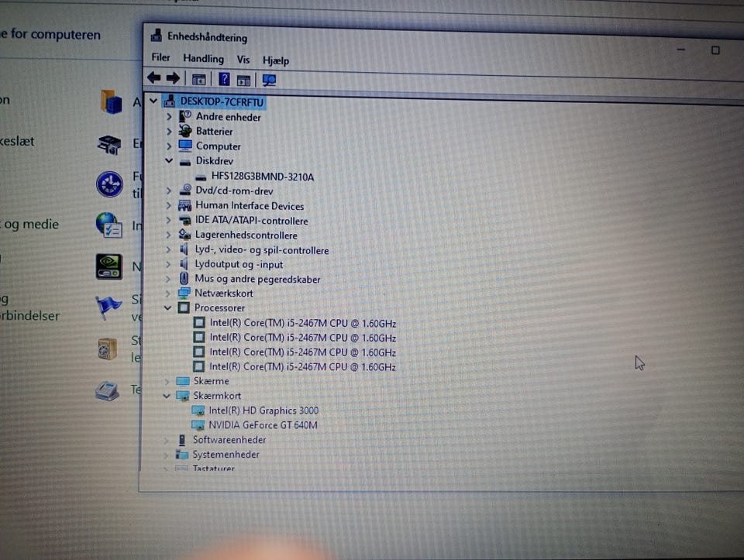Click the properties pane toolbar icon
This screenshot has width=744, height=560.
pyautogui.click(x=244, y=81)
